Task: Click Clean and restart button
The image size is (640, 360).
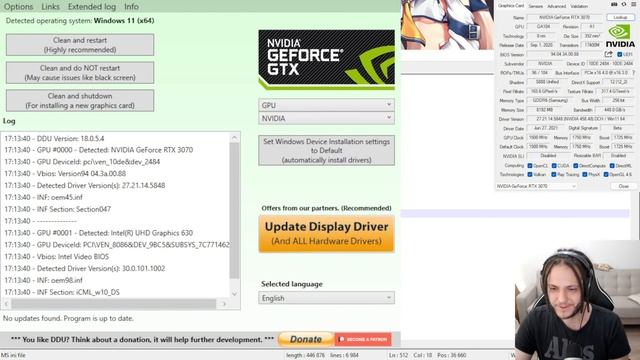Action: (x=80, y=45)
